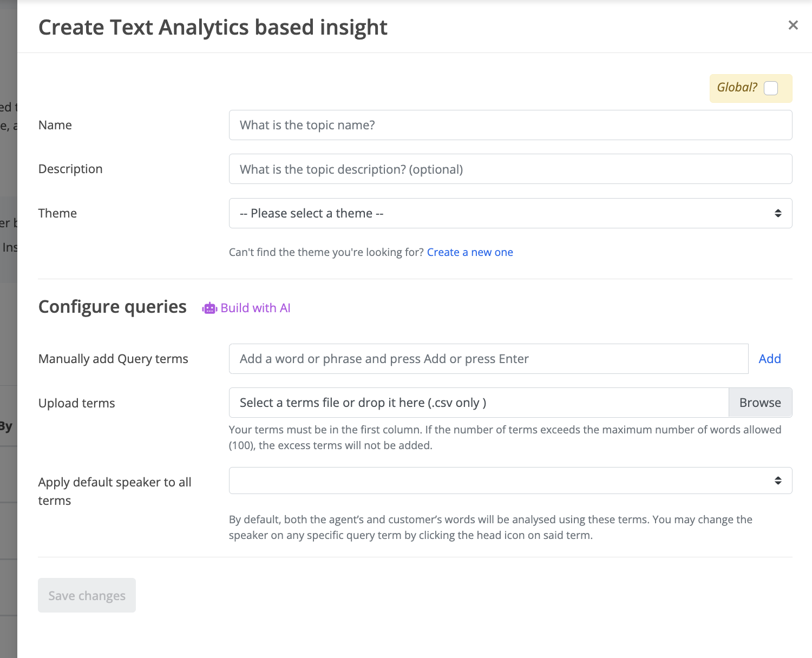Screen dimensions: 812x658
Task: Click the arrows icon on speaker select
Action: click(x=778, y=481)
